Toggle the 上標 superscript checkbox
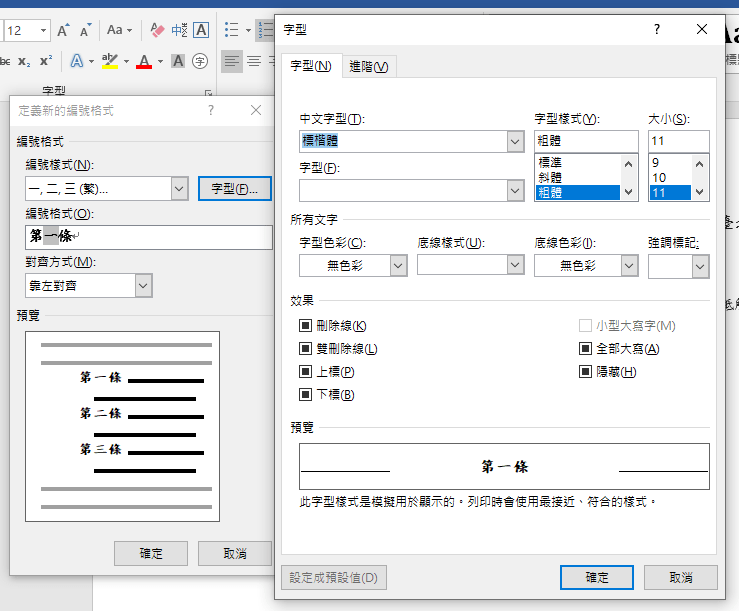739x611 pixels. click(306, 372)
